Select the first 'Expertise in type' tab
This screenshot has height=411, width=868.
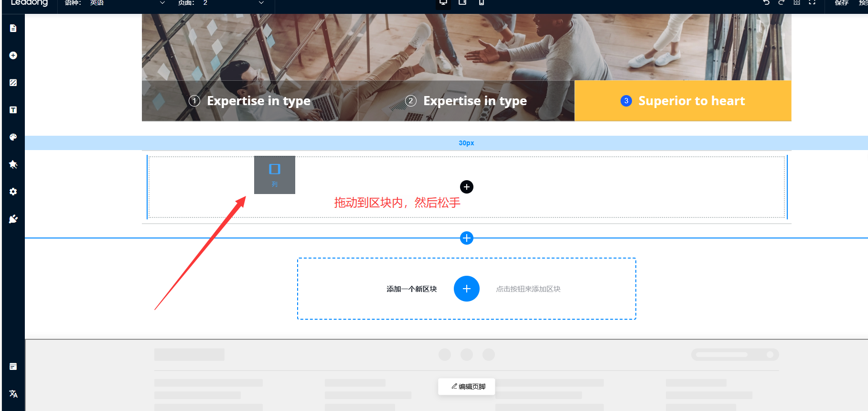coord(250,101)
